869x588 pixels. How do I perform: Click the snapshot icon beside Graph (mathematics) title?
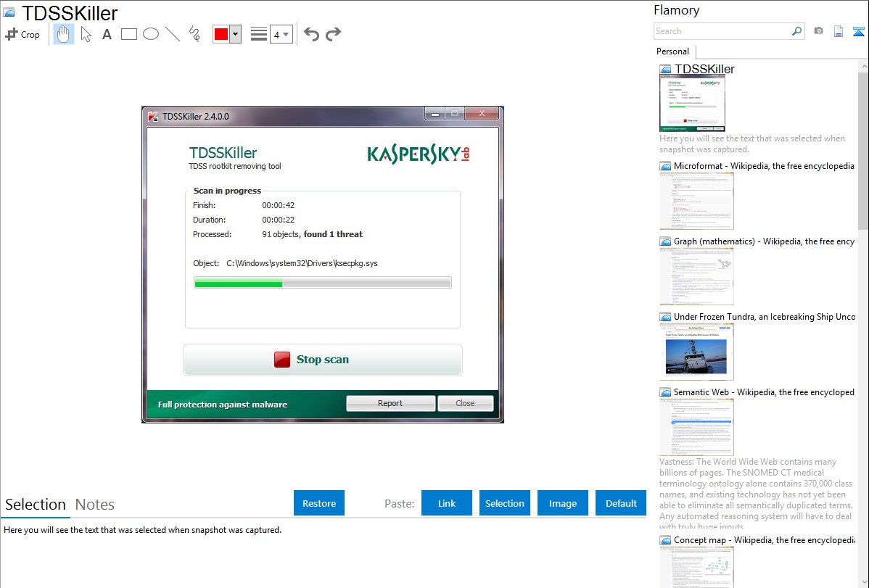[665, 241]
